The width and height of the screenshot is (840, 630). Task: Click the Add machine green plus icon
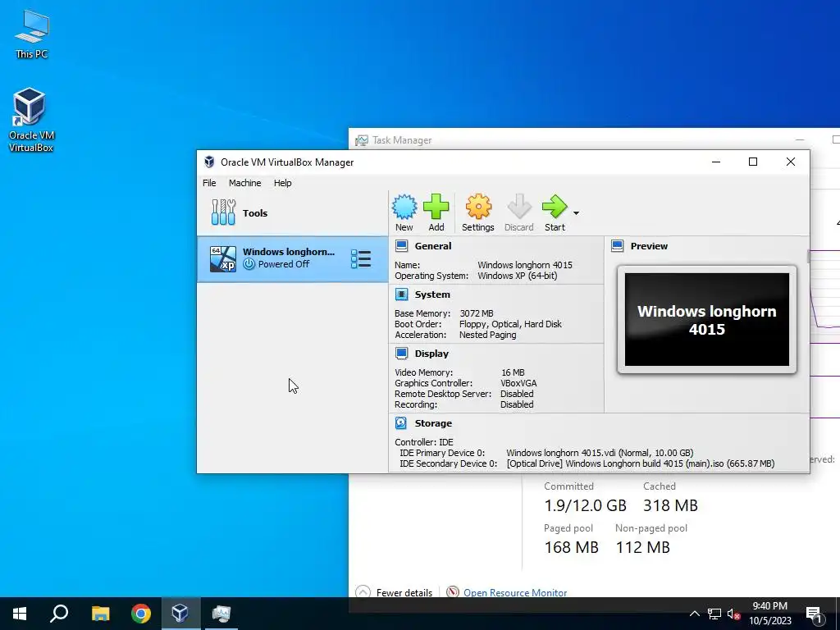point(436,212)
